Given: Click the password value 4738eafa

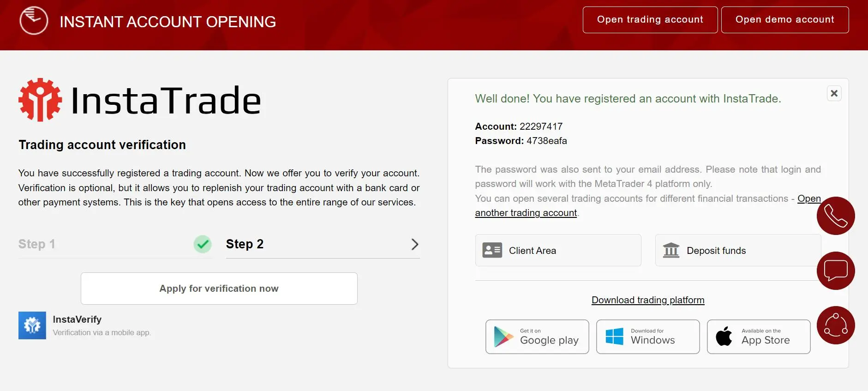Looking at the screenshot, I should (547, 141).
